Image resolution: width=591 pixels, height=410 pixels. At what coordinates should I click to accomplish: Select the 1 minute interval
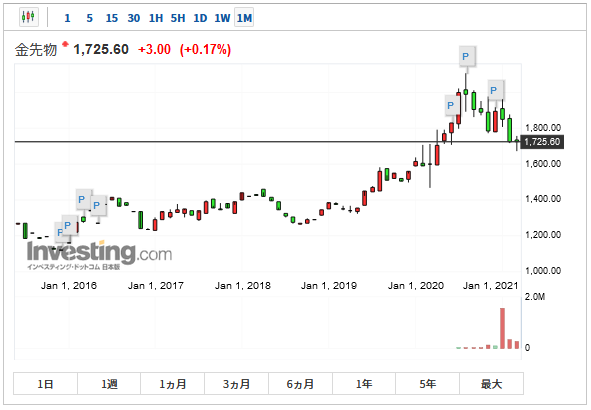point(67,18)
